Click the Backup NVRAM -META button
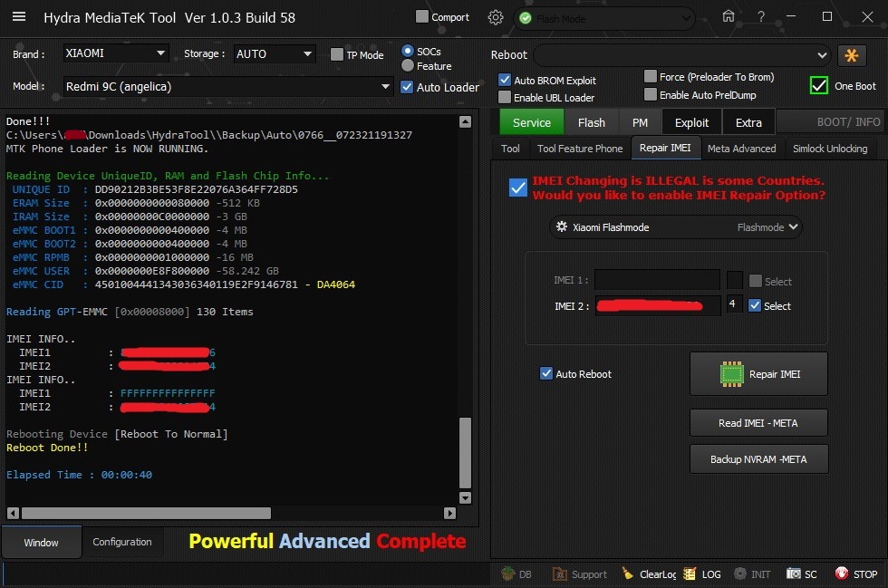Viewport: 888px width, 588px height. 758,459
